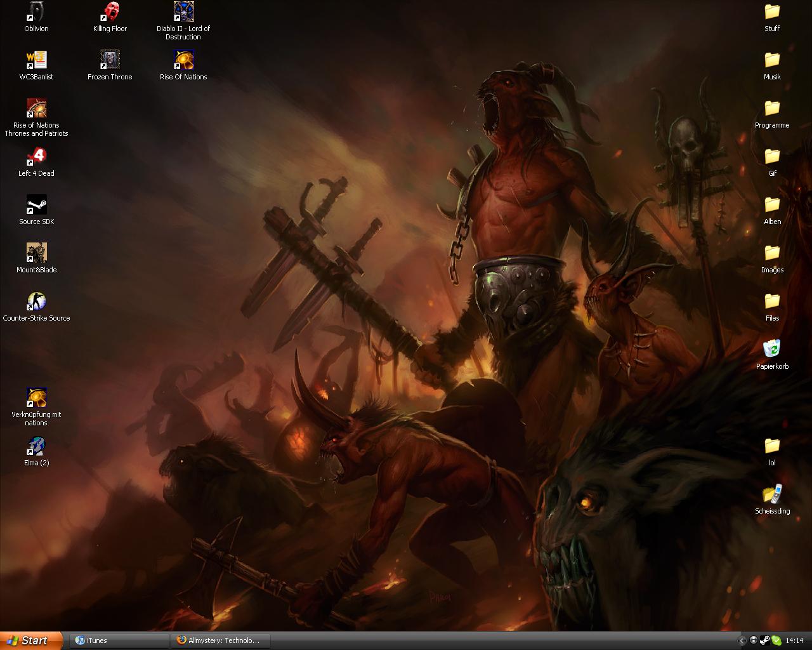Expand hidden system tray icons arrow
The height and width of the screenshot is (650, 812).
click(x=742, y=640)
